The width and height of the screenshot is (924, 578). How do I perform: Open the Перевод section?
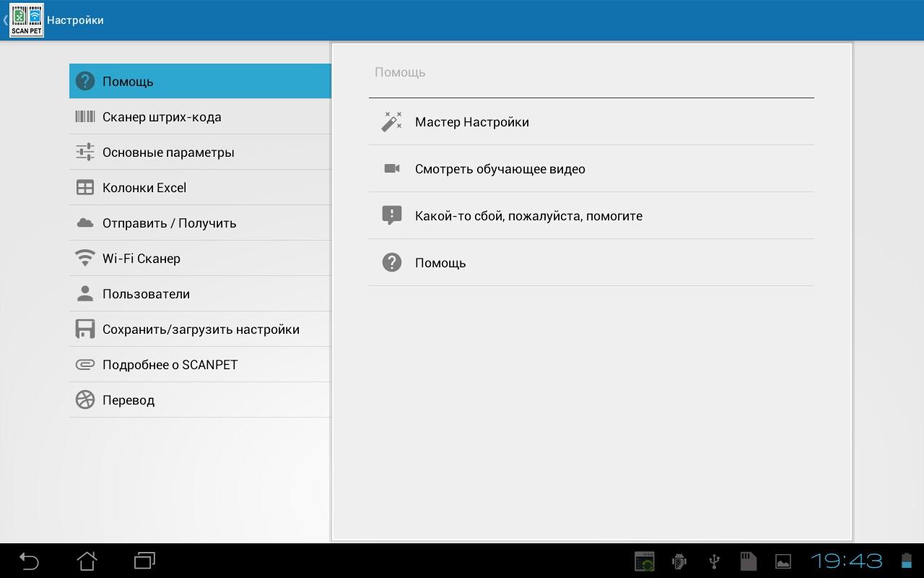click(x=200, y=400)
